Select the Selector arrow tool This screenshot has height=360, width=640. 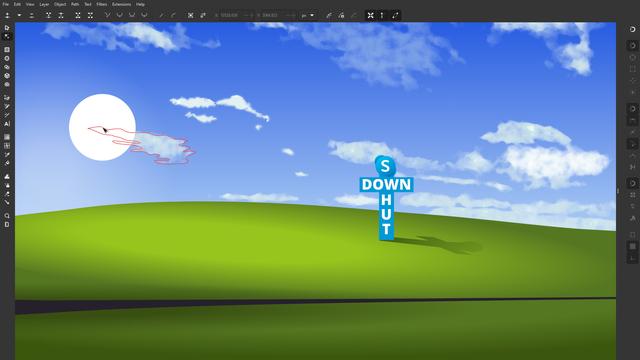(7, 28)
